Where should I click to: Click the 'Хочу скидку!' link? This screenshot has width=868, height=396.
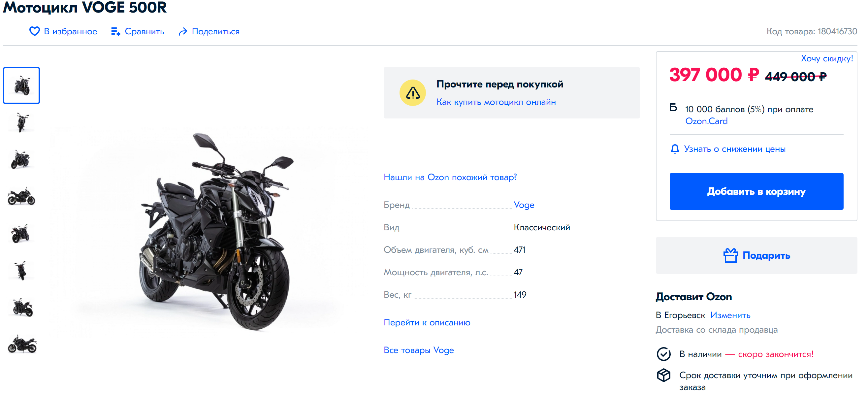(x=826, y=59)
